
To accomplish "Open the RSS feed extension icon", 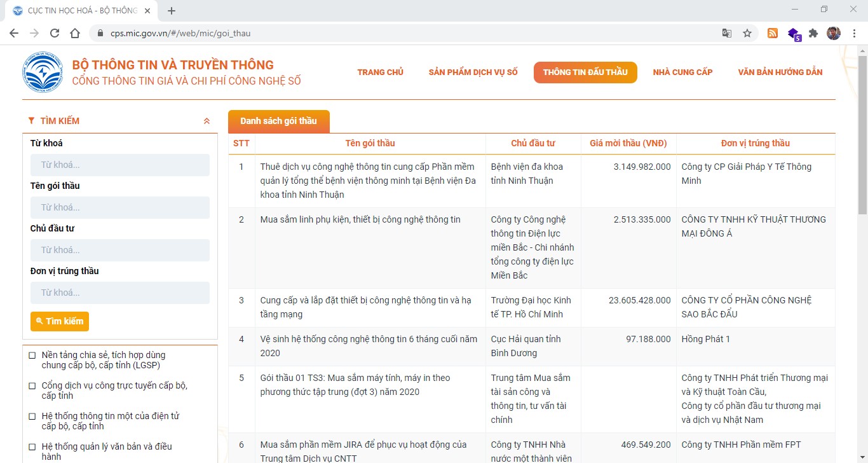I will point(773,33).
